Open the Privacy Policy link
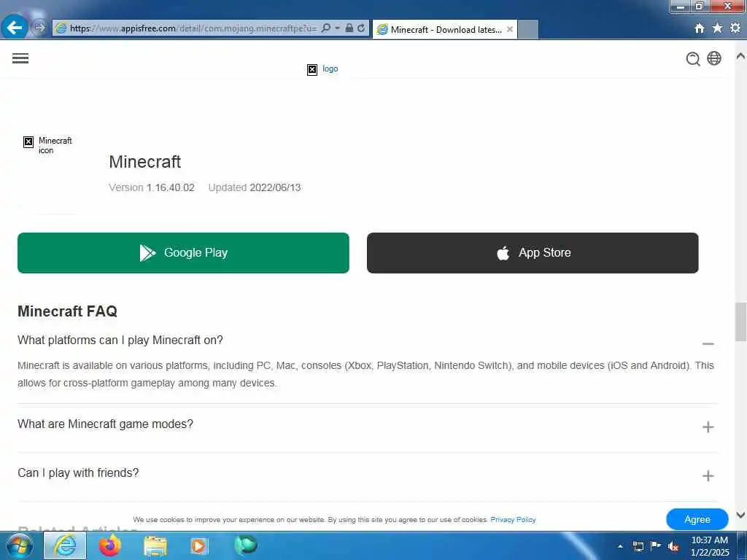The width and height of the screenshot is (747, 560). coord(513,519)
